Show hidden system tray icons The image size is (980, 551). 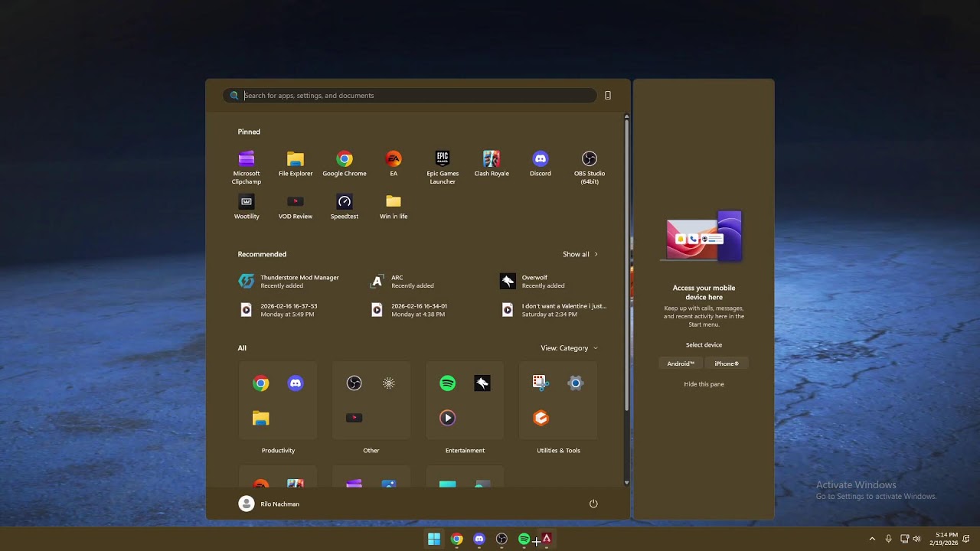(872, 539)
